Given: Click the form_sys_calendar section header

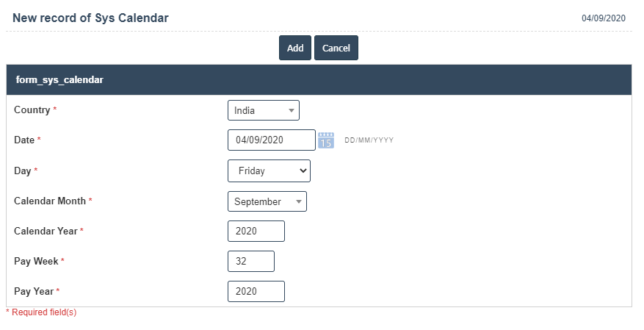Looking at the screenshot, I should [59, 79].
